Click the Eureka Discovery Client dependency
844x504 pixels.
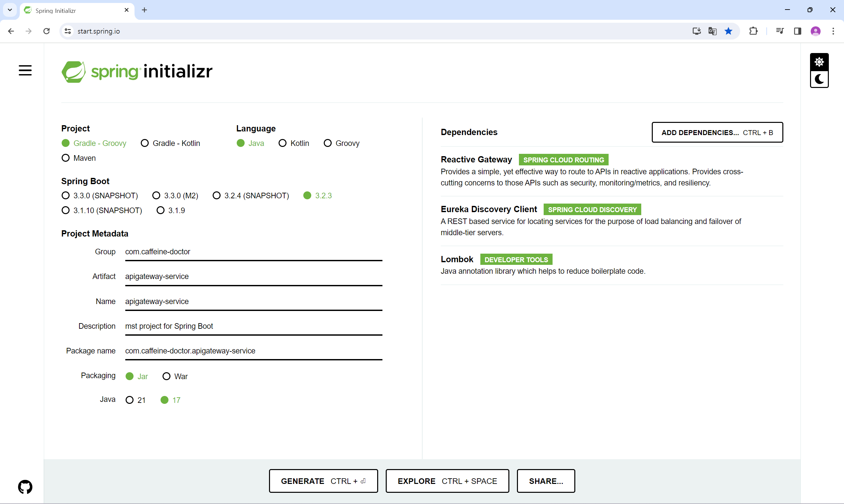tap(612, 221)
